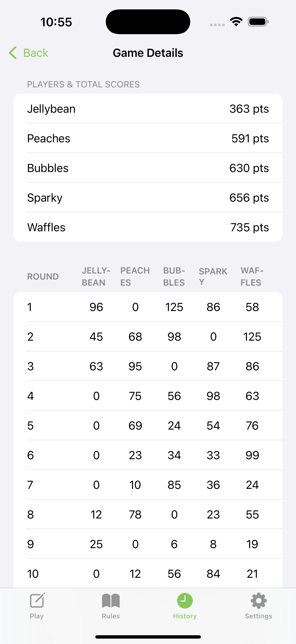Tap Waffles score 125 in round 2
The width and height of the screenshot is (296, 644).
pyautogui.click(x=252, y=337)
